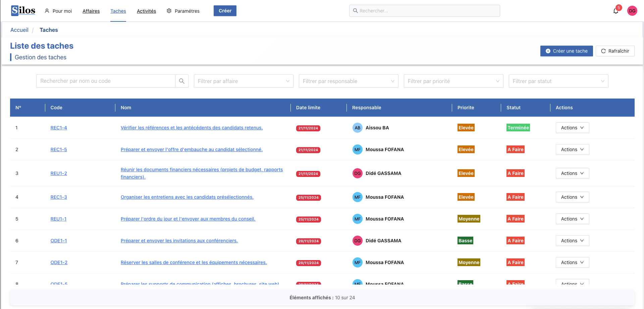Click the Paramètres gear icon
The height and width of the screenshot is (309, 644).
pyautogui.click(x=169, y=11)
